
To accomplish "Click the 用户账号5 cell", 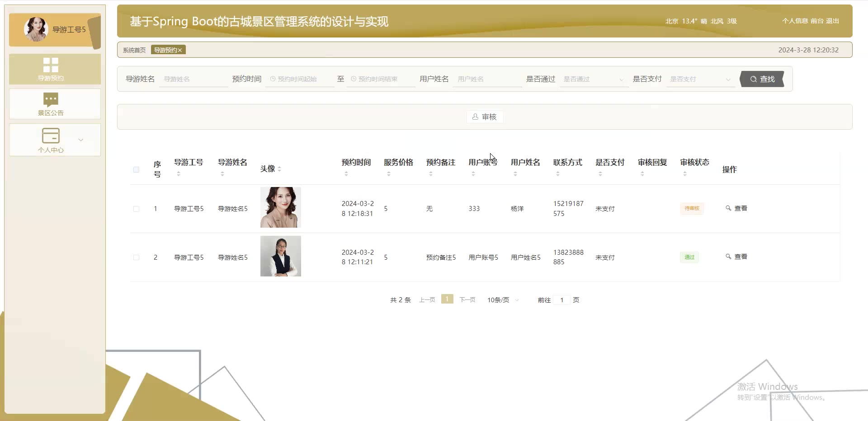I will coord(483,257).
